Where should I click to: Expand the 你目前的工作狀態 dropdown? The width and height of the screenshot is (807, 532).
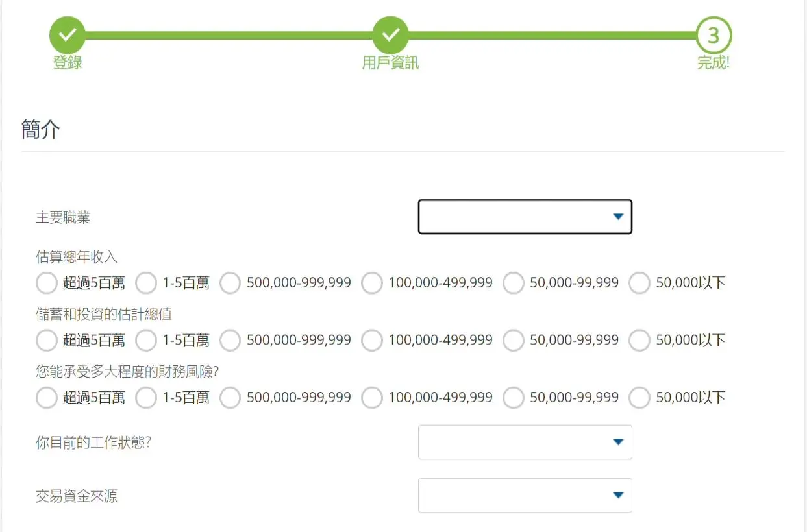525,442
